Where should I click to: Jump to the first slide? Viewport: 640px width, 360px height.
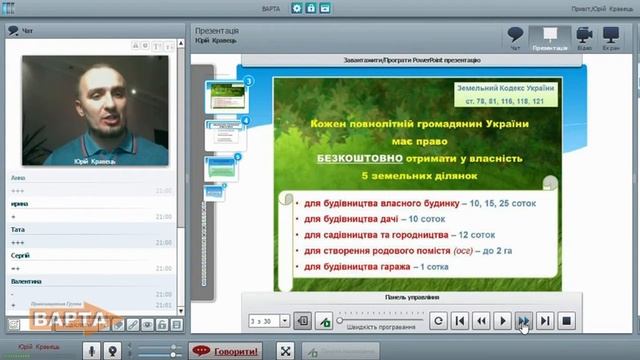click(x=460, y=321)
